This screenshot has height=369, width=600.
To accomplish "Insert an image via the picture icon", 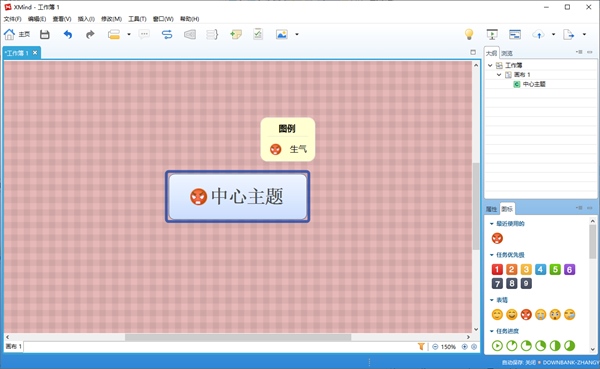I will (282, 34).
